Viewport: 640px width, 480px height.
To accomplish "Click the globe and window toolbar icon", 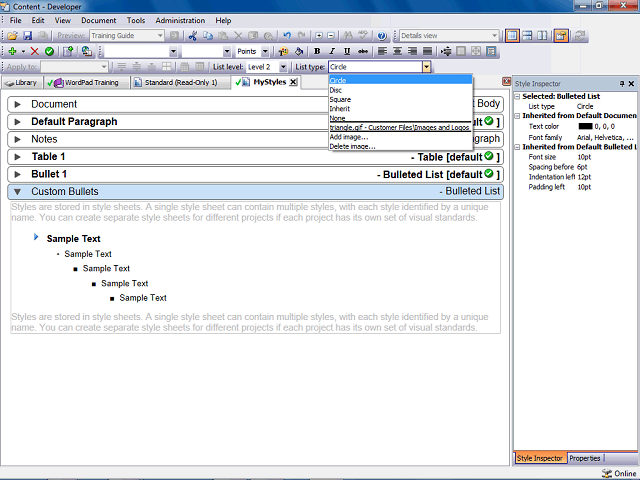I will coord(87,51).
